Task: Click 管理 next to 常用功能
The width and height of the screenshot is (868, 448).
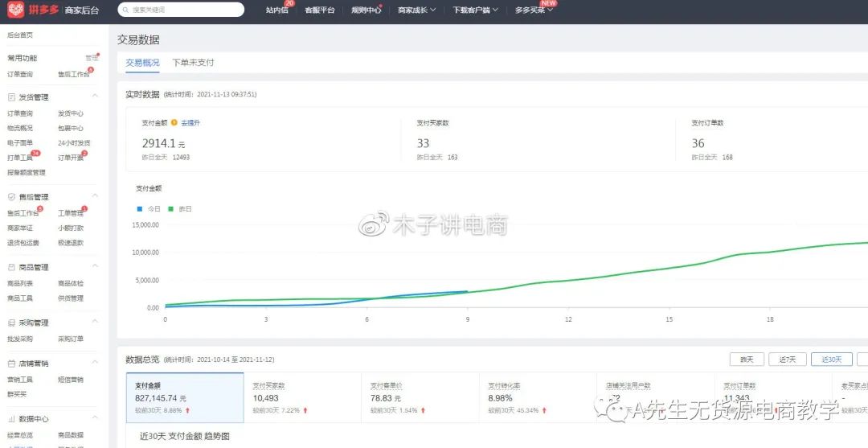Action: (92, 58)
